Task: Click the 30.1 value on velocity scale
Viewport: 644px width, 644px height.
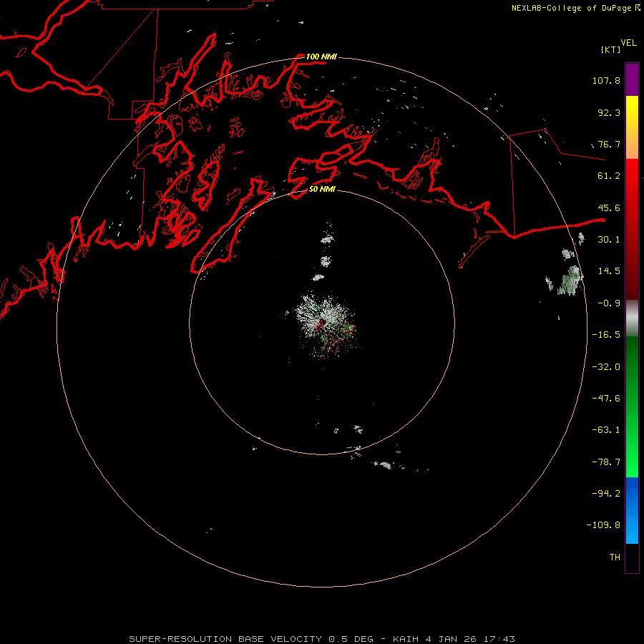Action: coord(609,240)
